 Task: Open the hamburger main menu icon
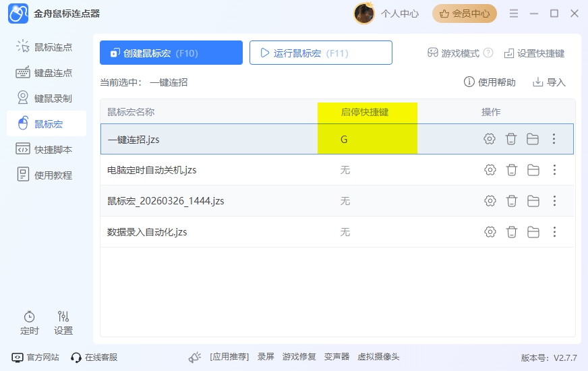(514, 14)
